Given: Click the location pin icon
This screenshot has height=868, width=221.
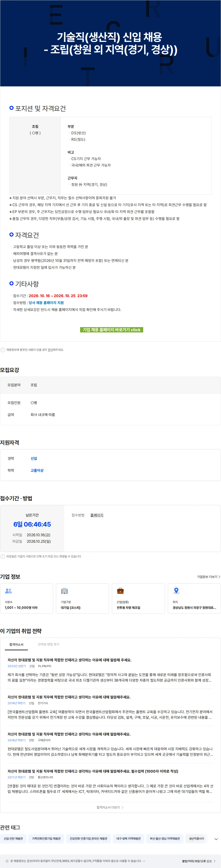Looking at the screenshot, I should pos(176,591).
